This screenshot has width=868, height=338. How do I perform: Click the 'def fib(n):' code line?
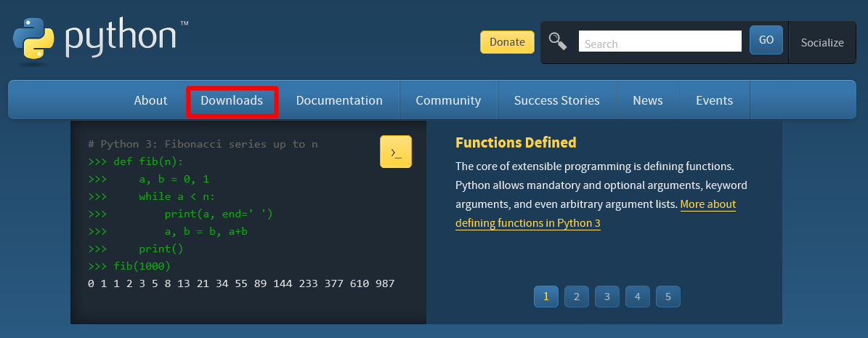[x=136, y=161]
